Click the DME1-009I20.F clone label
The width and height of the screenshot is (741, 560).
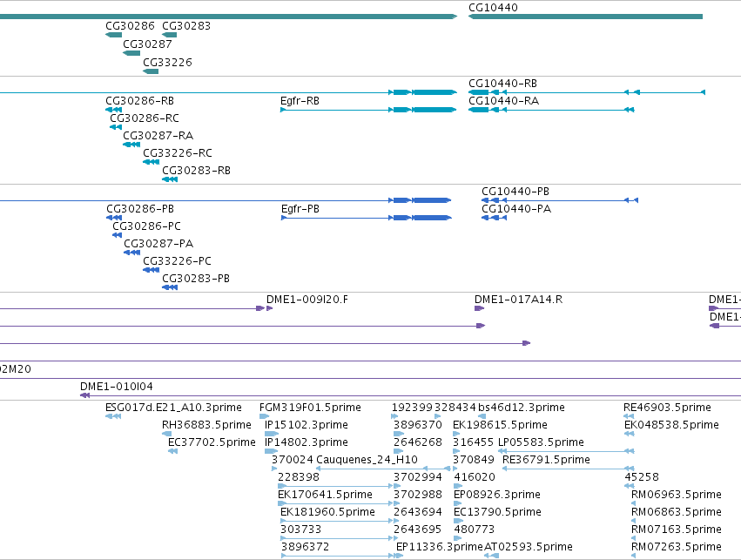coord(307,300)
